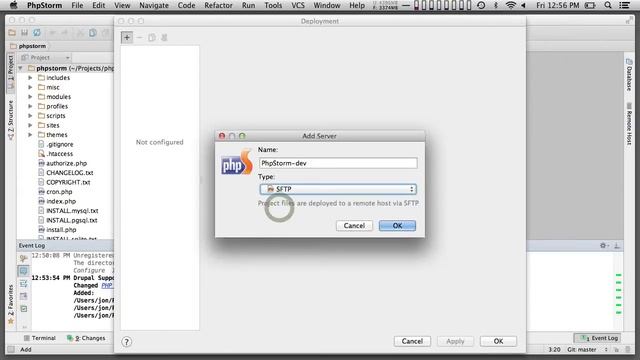This screenshot has width=640, height=360.
Task: Click the Deployment help question icon
Action: pyautogui.click(x=127, y=342)
